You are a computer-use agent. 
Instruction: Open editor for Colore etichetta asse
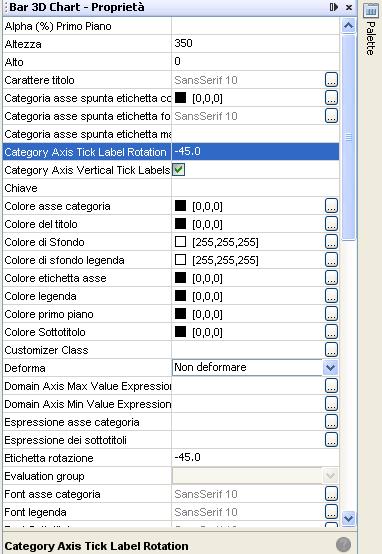(x=331, y=278)
